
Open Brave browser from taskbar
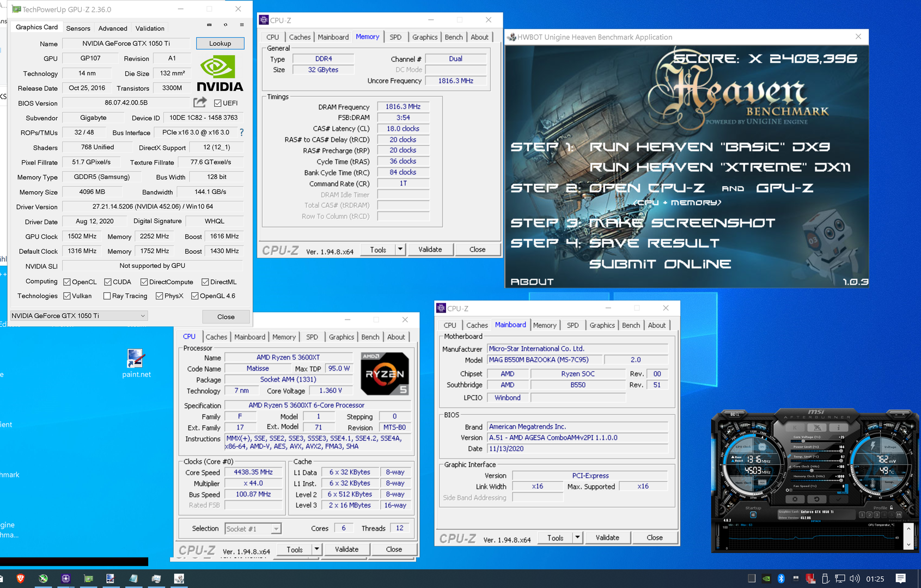pyautogui.click(x=21, y=579)
